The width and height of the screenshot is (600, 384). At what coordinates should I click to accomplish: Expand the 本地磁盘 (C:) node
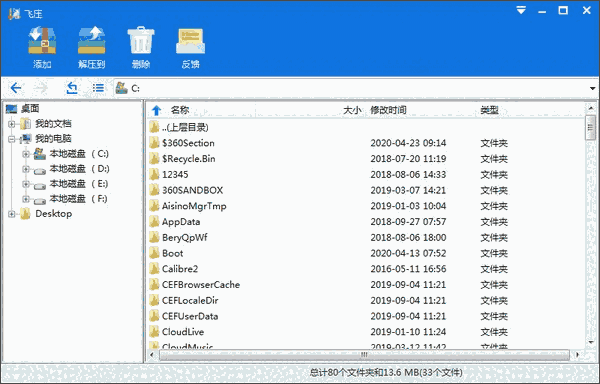pos(26,154)
